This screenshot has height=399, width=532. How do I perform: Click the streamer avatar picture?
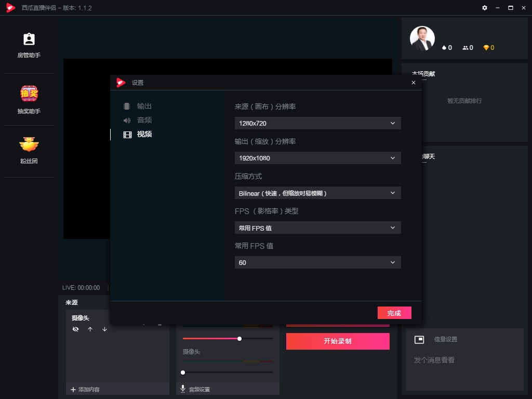click(x=422, y=39)
